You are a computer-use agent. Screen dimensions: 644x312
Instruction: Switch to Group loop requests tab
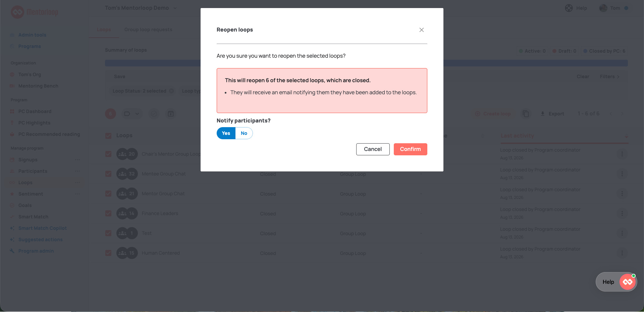coord(148,30)
